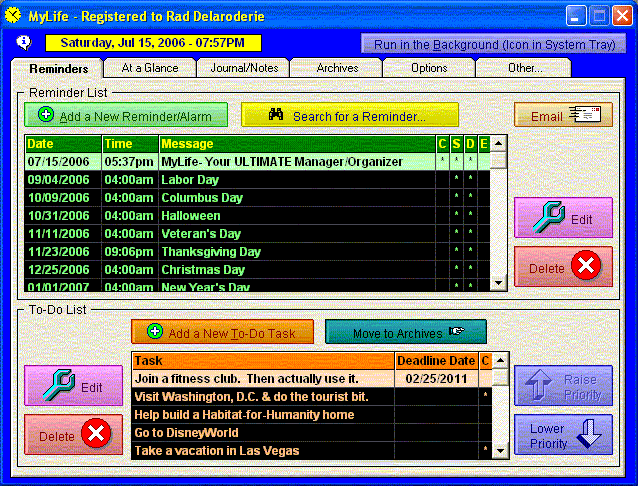Click reminder list scroll-down arrow
Screen dimensions: 638x486
click(x=498, y=282)
